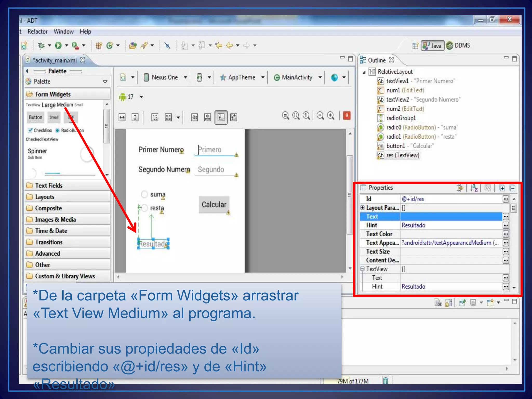Click the Calcular button in canvas
Viewport: 532px width, 399px height.
214,205
